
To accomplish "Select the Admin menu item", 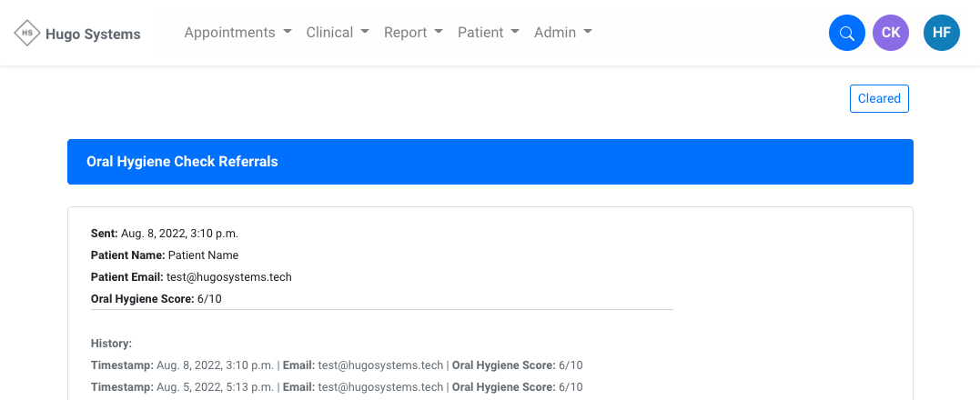I will coord(562,33).
